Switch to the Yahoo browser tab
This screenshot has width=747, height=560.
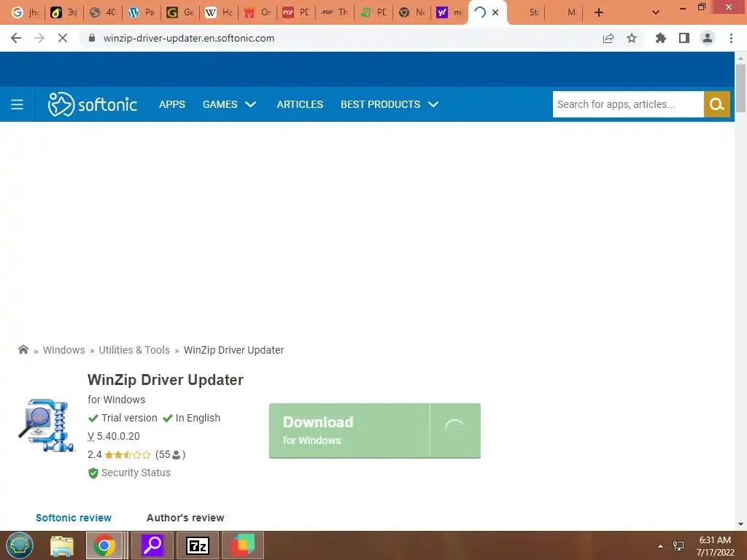pos(449,12)
